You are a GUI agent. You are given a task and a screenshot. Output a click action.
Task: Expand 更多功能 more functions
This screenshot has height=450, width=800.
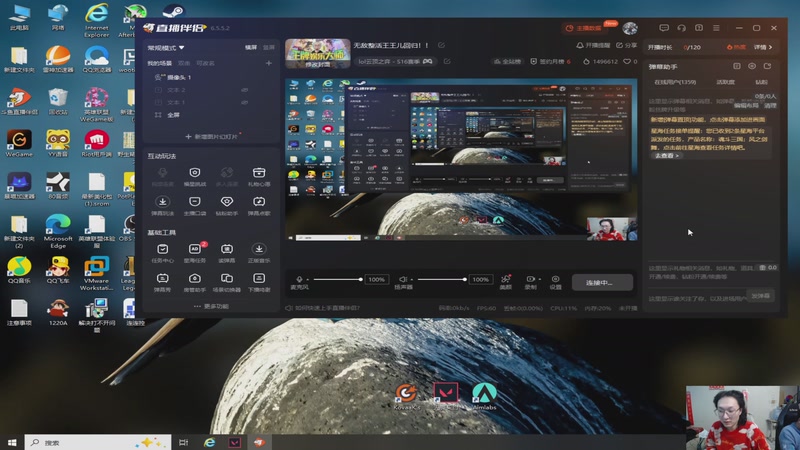click(211, 306)
